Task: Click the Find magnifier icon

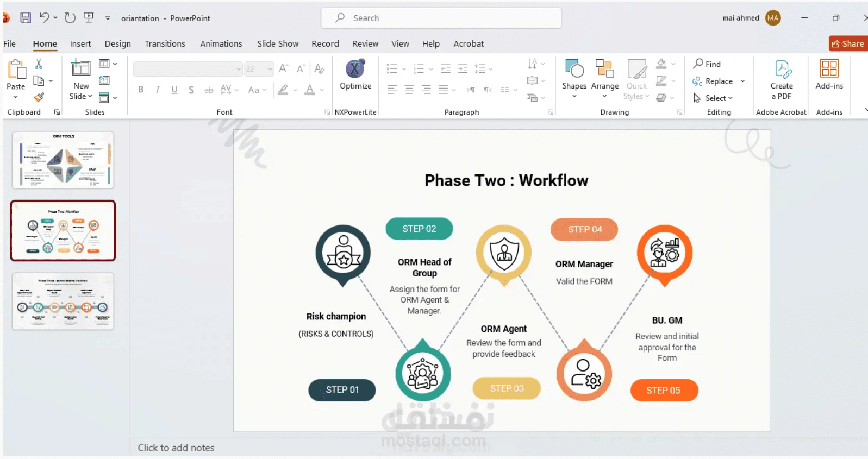Action: pos(698,64)
